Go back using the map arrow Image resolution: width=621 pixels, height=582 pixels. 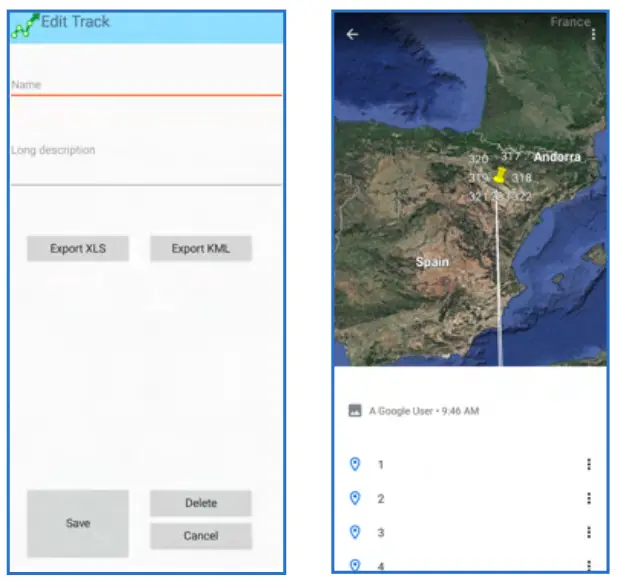pos(352,34)
